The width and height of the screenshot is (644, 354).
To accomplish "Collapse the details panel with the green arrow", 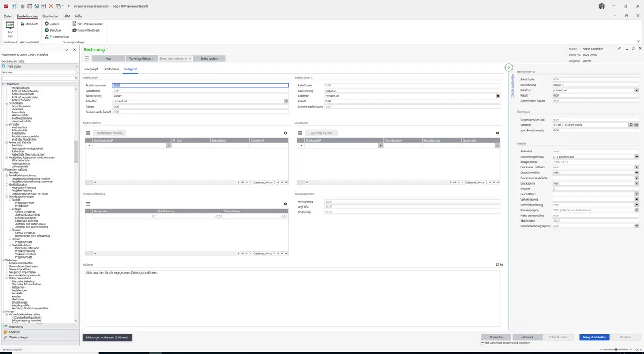I will click(x=509, y=68).
